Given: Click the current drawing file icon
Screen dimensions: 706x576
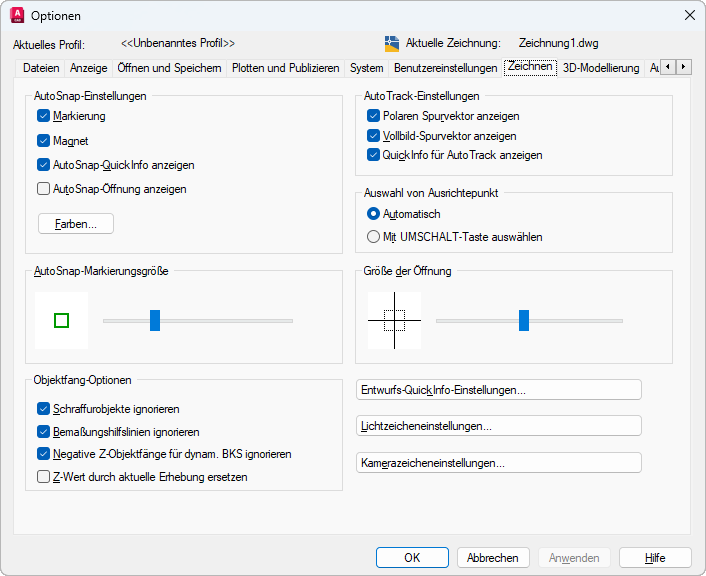Looking at the screenshot, I should click(x=392, y=43).
